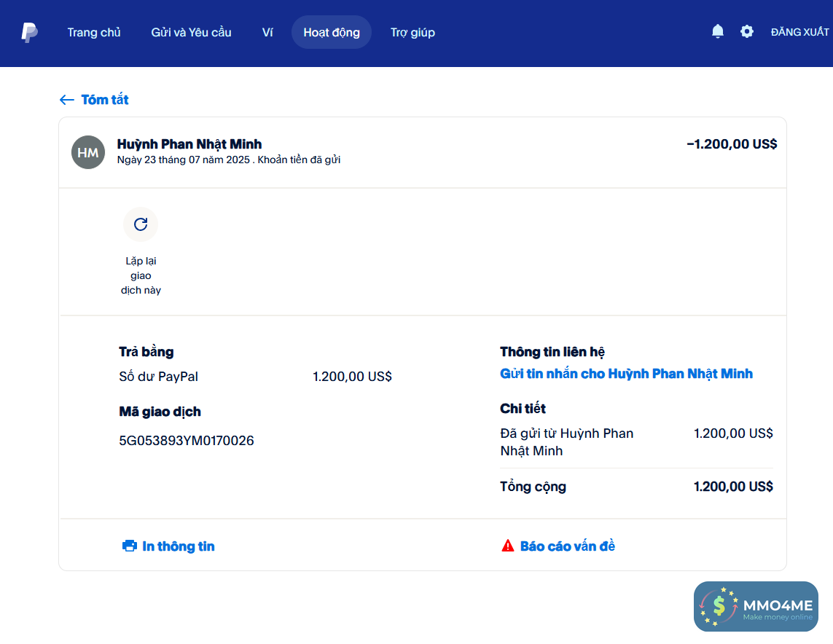Open settings gear icon
Viewport: 833px width, 644px height.
click(x=747, y=31)
